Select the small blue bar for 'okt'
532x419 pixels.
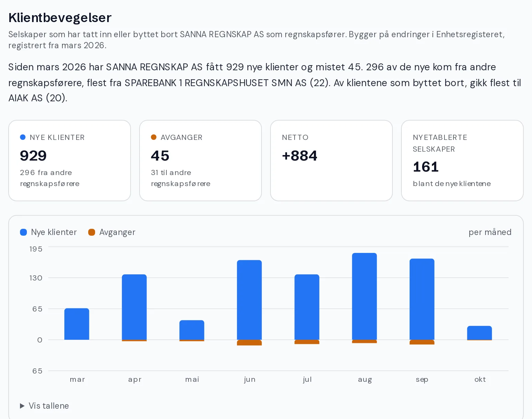480,333
